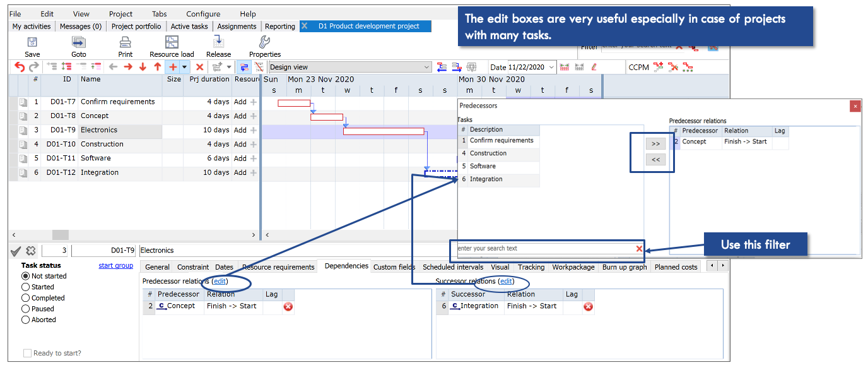Click the edit link of Successor relations
868x370 pixels.
point(507,281)
